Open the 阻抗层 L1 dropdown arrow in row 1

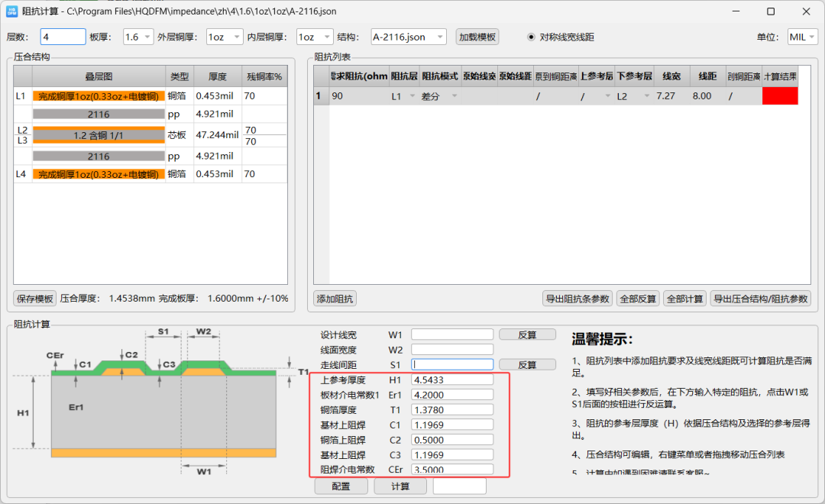point(412,96)
